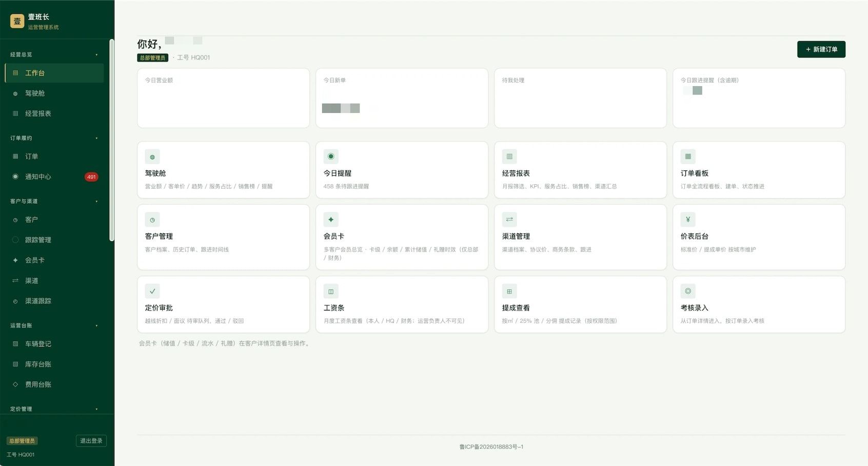Image resolution: width=868 pixels, height=466 pixels.
Task: Click the 考核录入 circle icon
Action: click(688, 291)
